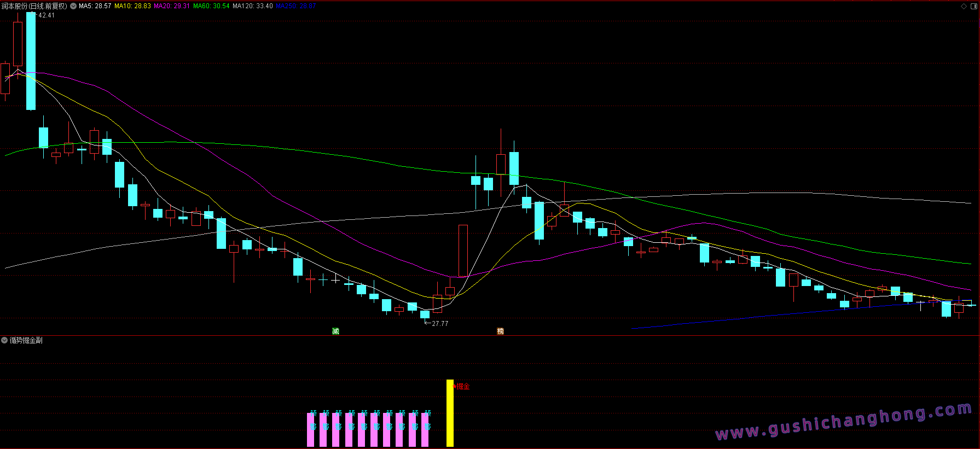Screen dimensions: 980x449
Task: Select the MA60 green indicator label
Action: tap(211, 6)
